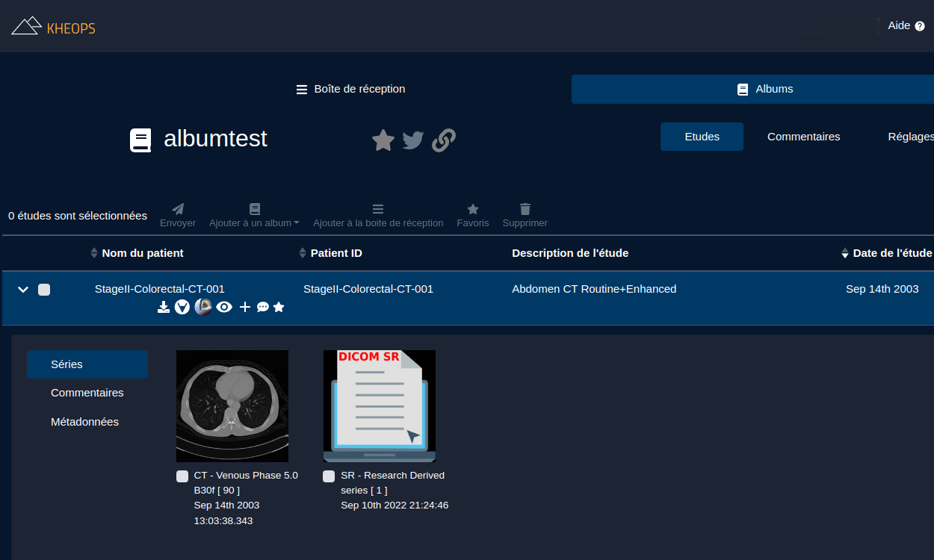Copy album link with chain icon
This screenshot has height=560, width=934.
[x=444, y=140]
